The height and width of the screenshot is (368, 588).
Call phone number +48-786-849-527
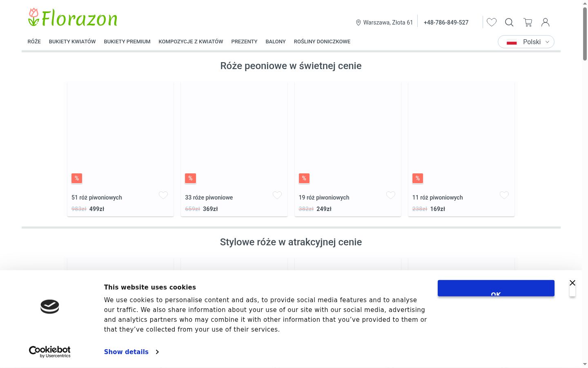click(x=446, y=22)
